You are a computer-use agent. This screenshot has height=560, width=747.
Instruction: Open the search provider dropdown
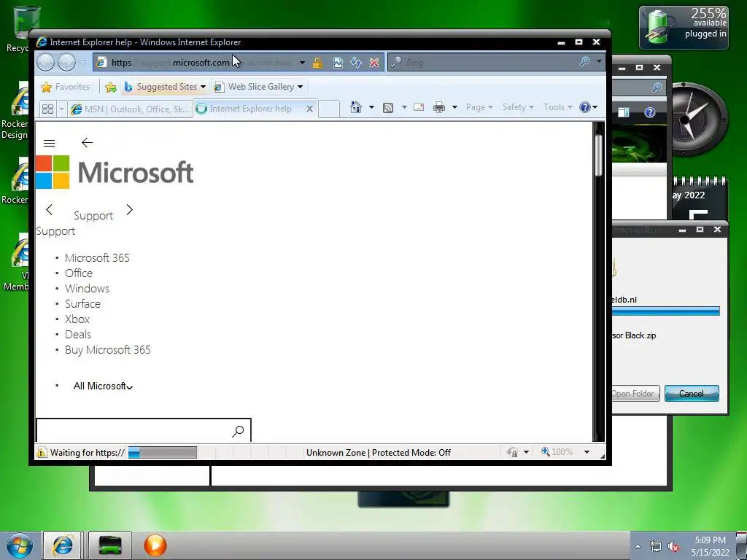tap(599, 61)
